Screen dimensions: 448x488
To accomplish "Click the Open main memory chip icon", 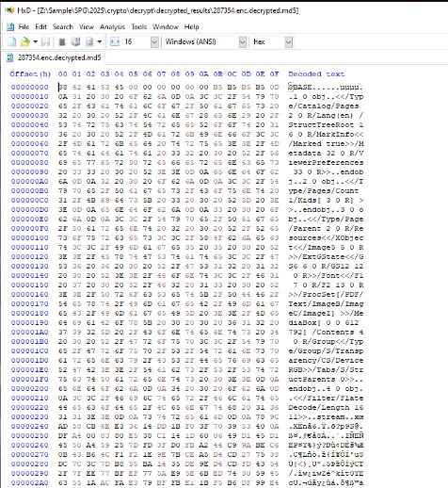I will point(62,41).
